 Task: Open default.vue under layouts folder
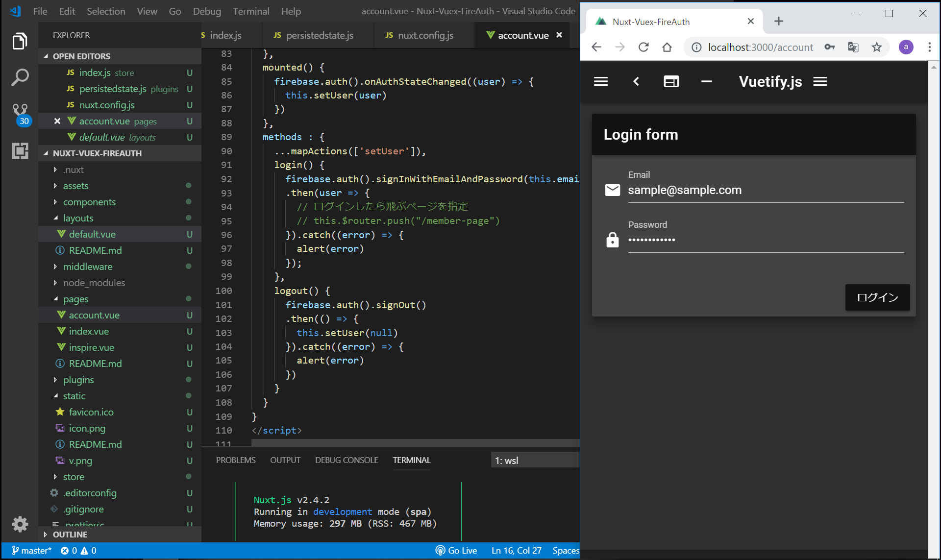[120, 234]
